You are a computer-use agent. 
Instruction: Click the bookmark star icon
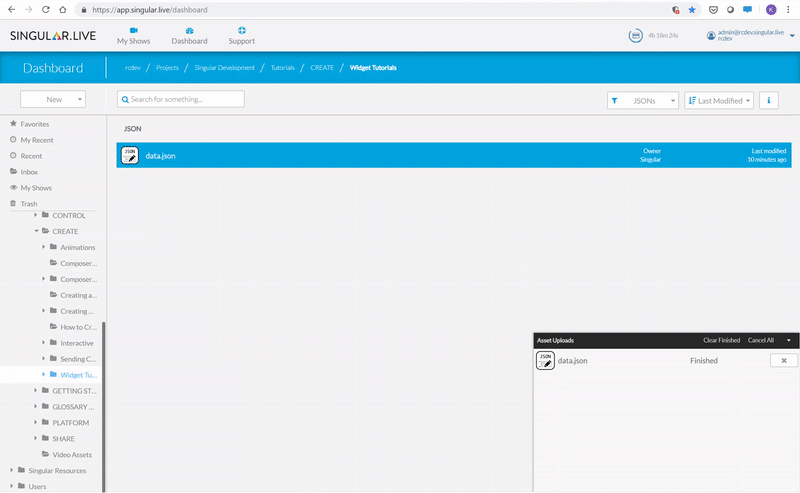[691, 10]
